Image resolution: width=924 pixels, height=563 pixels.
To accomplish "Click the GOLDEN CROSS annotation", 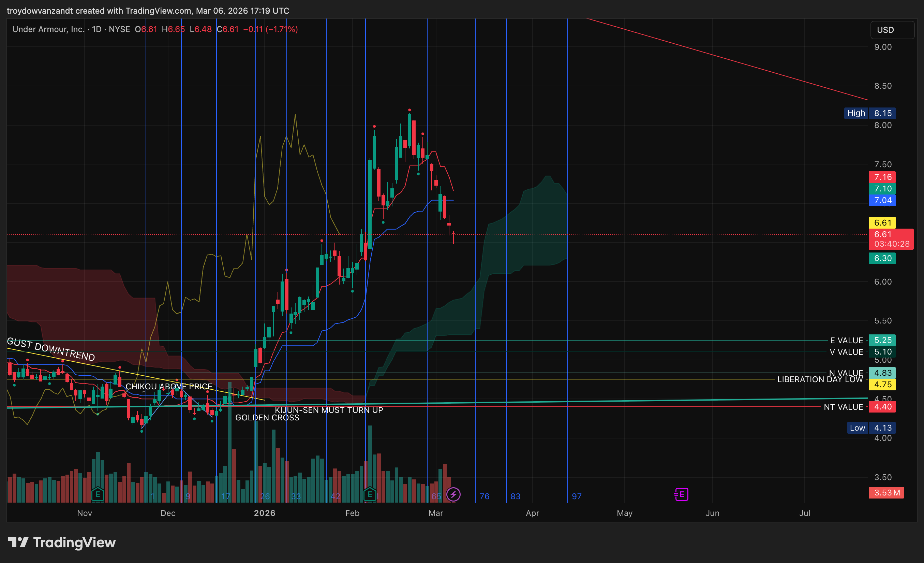I will [x=267, y=418].
